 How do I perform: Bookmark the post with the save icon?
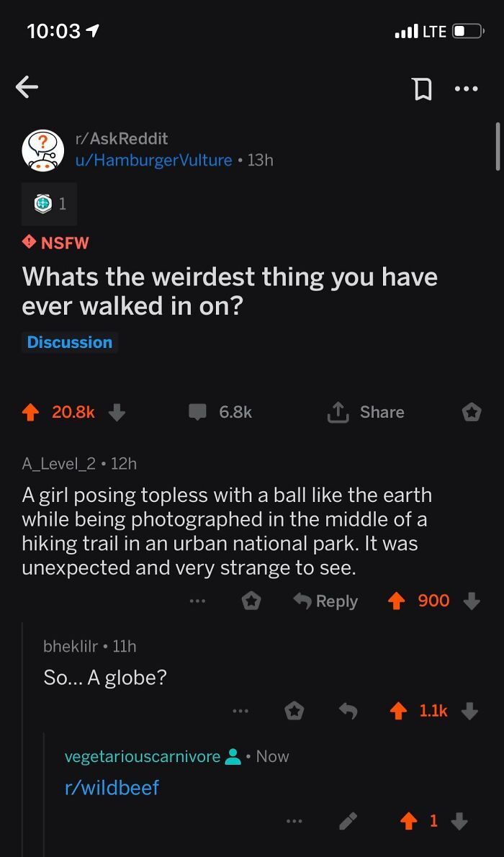423,87
